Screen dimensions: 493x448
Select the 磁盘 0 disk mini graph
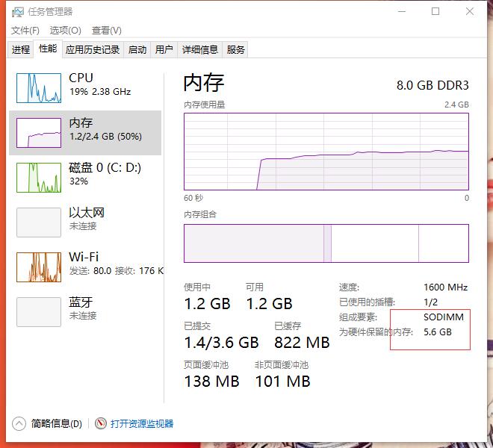coord(39,178)
